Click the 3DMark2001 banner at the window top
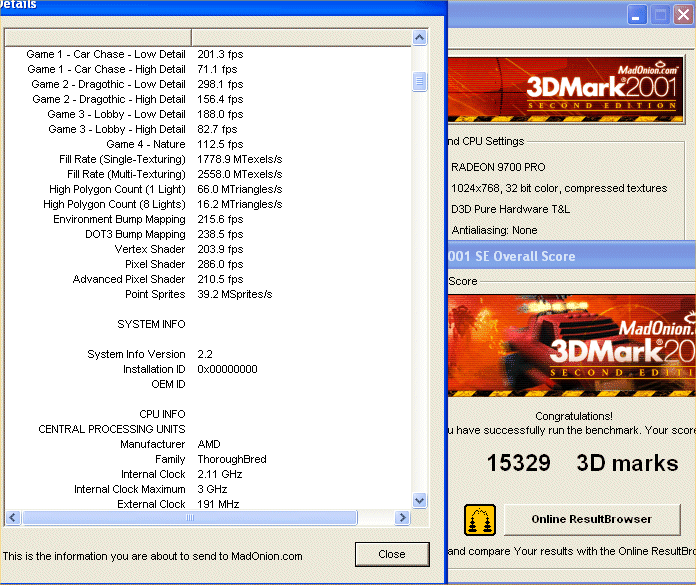The image size is (696, 585). coord(570,90)
